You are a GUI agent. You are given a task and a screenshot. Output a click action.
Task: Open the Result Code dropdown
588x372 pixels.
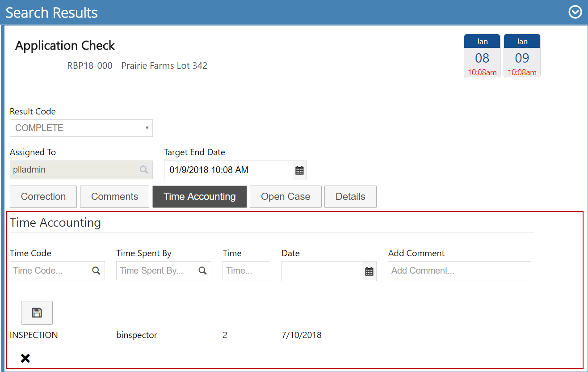81,128
